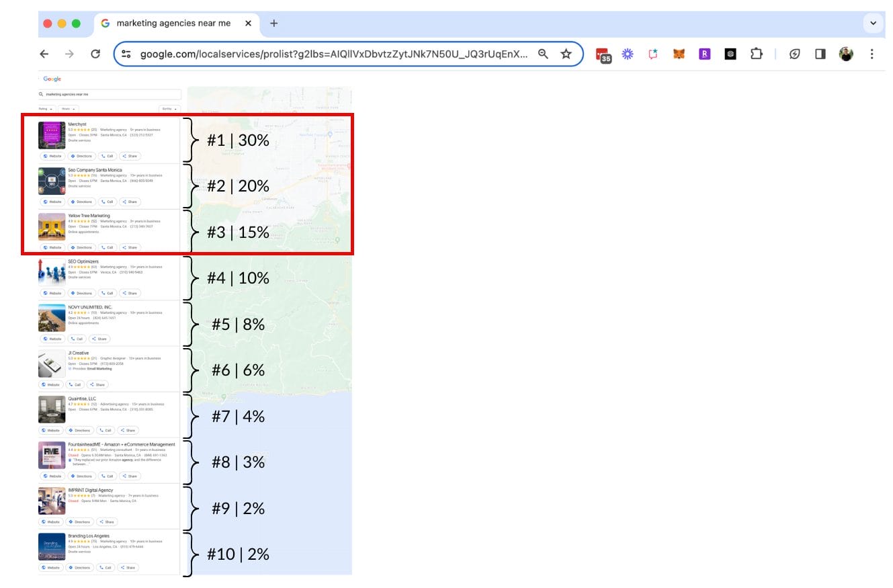Open the Merchynt listing thumbnail

[x=52, y=135]
